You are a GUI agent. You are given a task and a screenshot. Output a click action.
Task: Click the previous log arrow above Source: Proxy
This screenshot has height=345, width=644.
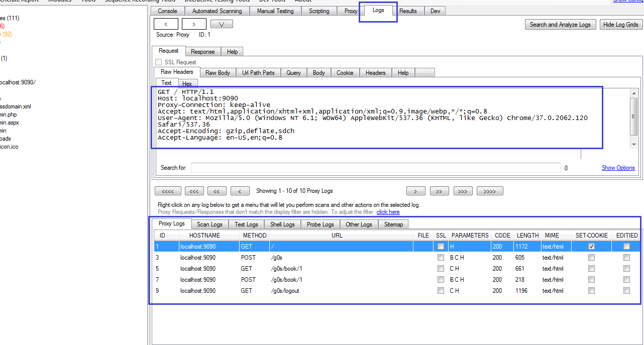(x=166, y=23)
